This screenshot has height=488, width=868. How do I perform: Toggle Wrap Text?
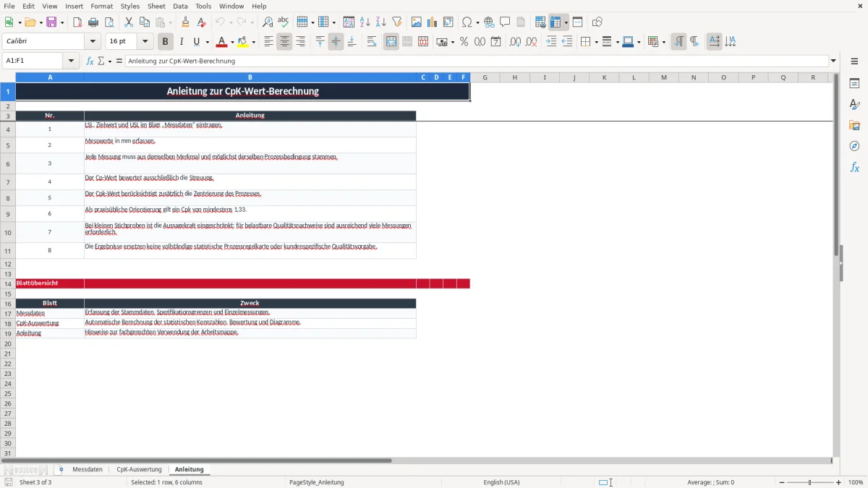pos(371,42)
